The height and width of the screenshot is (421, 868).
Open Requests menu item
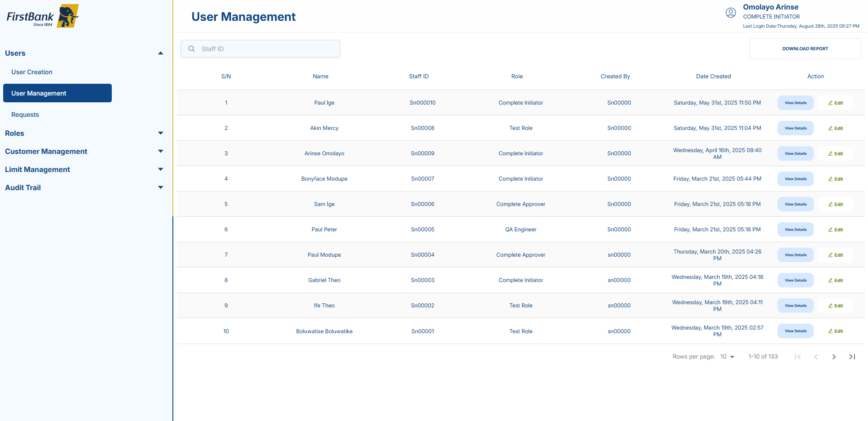[25, 115]
